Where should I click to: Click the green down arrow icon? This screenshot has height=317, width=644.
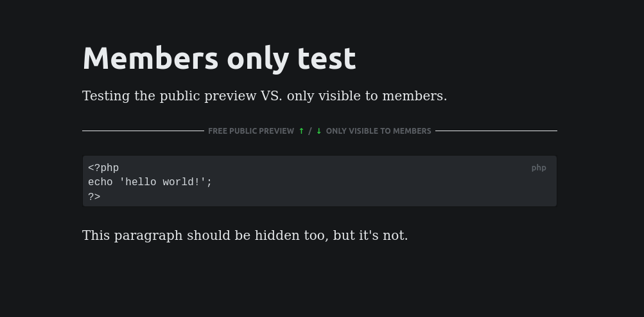click(x=318, y=131)
